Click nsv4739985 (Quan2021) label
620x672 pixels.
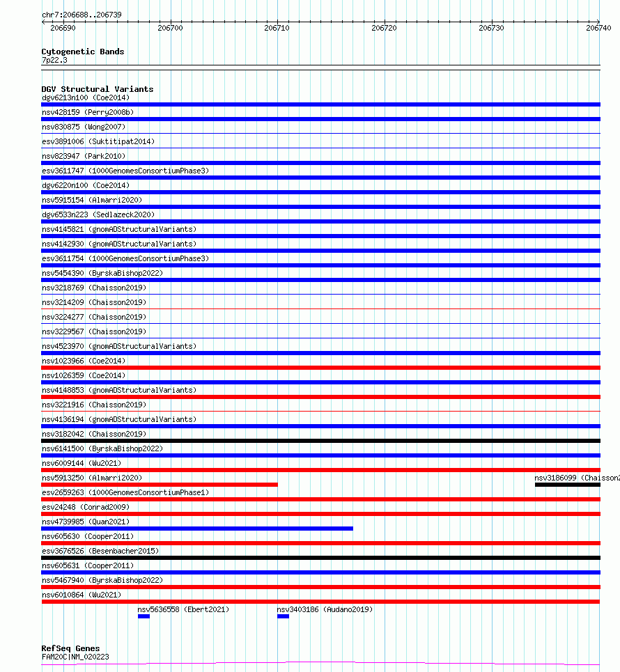tap(85, 522)
